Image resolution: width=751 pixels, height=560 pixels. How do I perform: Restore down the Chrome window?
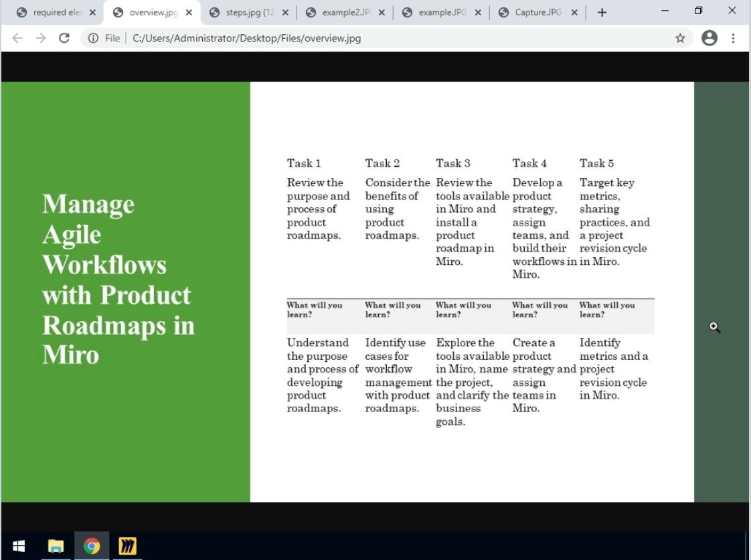pos(698,11)
